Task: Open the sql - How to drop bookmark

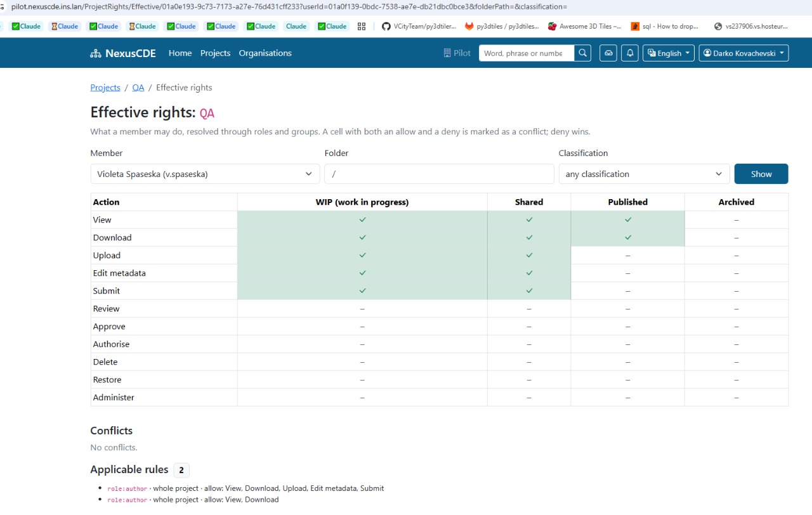Action: coord(665,27)
